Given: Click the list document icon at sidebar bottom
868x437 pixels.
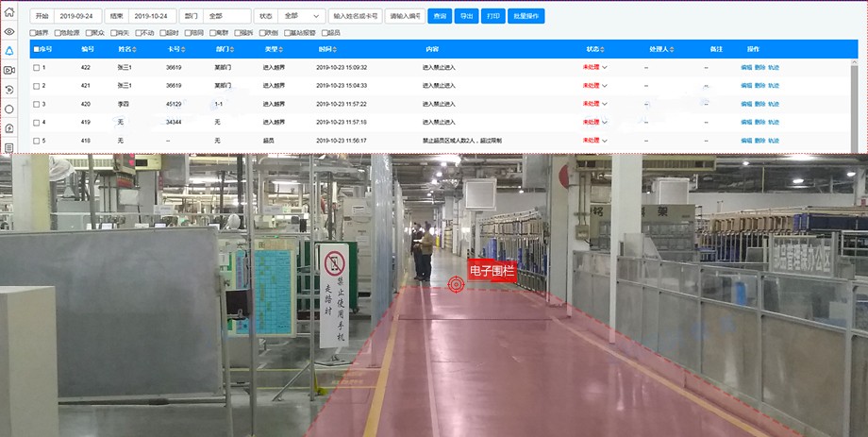Looking at the screenshot, I should [9, 148].
